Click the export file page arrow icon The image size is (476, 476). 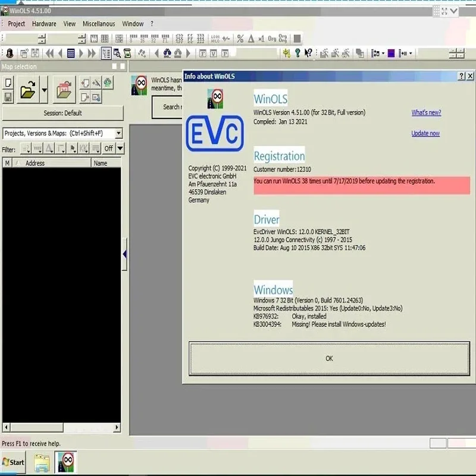pyautogui.click(x=85, y=97)
